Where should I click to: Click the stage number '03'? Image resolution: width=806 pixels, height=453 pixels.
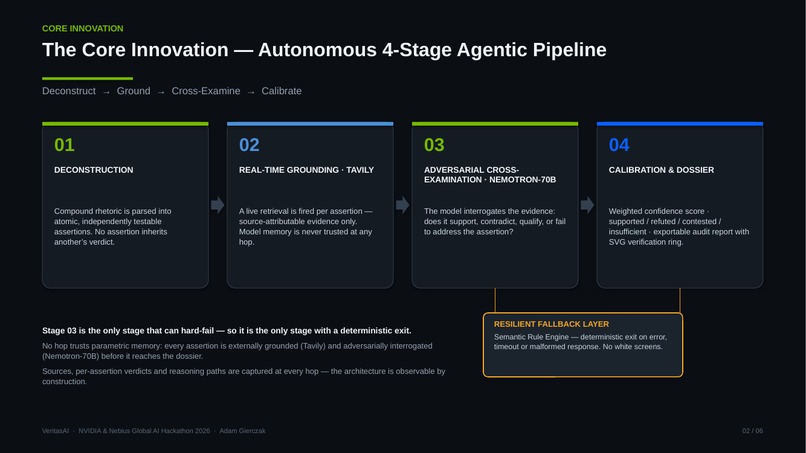pyautogui.click(x=434, y=145)
